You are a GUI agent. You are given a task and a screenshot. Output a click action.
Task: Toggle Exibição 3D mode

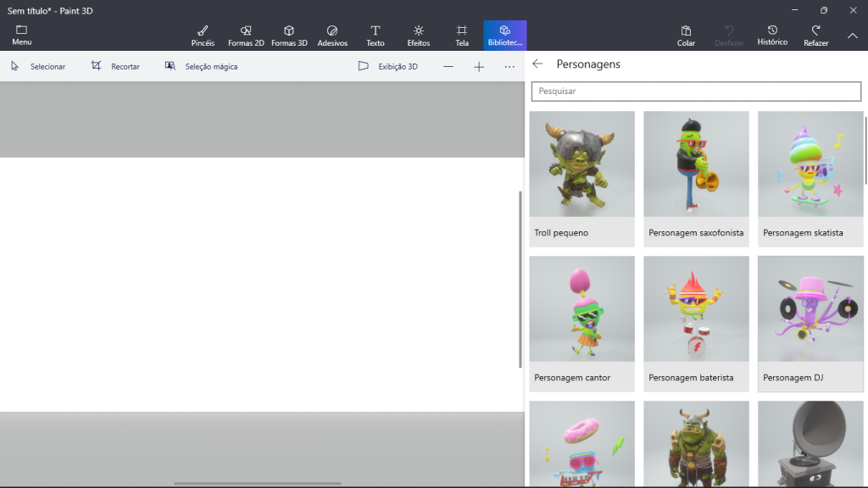click(x=387, y=65)
